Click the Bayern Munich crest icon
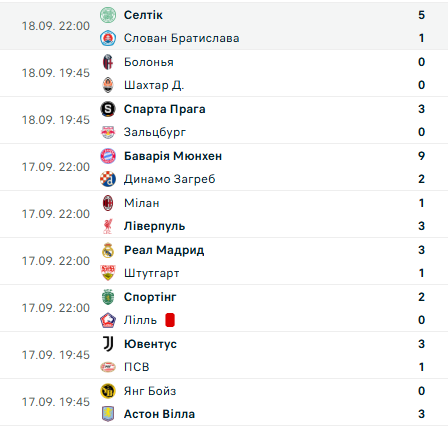 coord(108,156)
